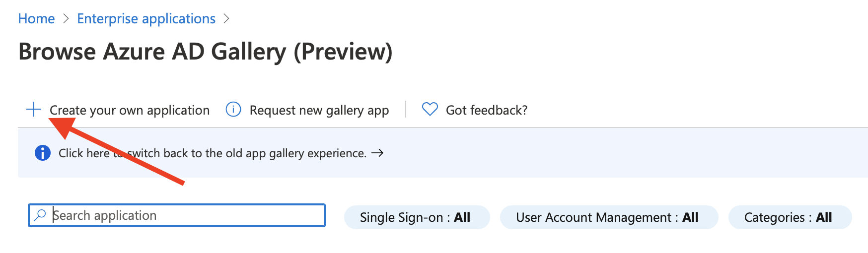
Task: Open the User Account Management filter
Action: click(608, 217)
